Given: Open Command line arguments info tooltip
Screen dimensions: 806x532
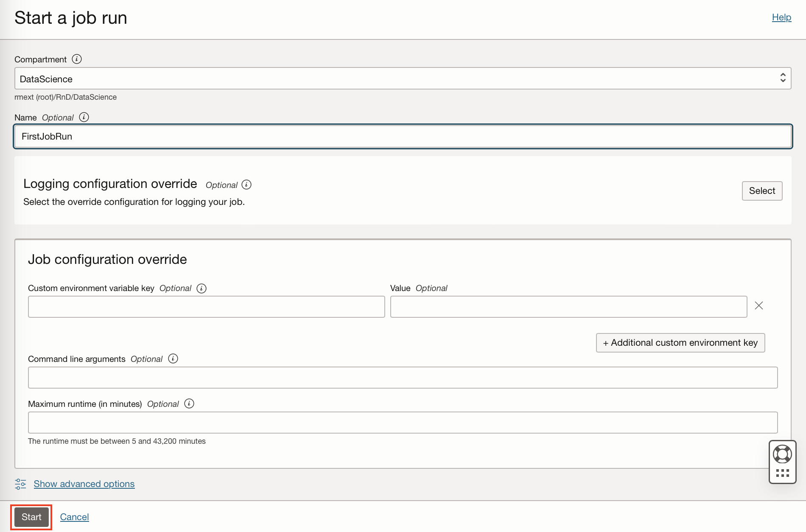Looking at the screenshot, I should (x=174, y=359).
